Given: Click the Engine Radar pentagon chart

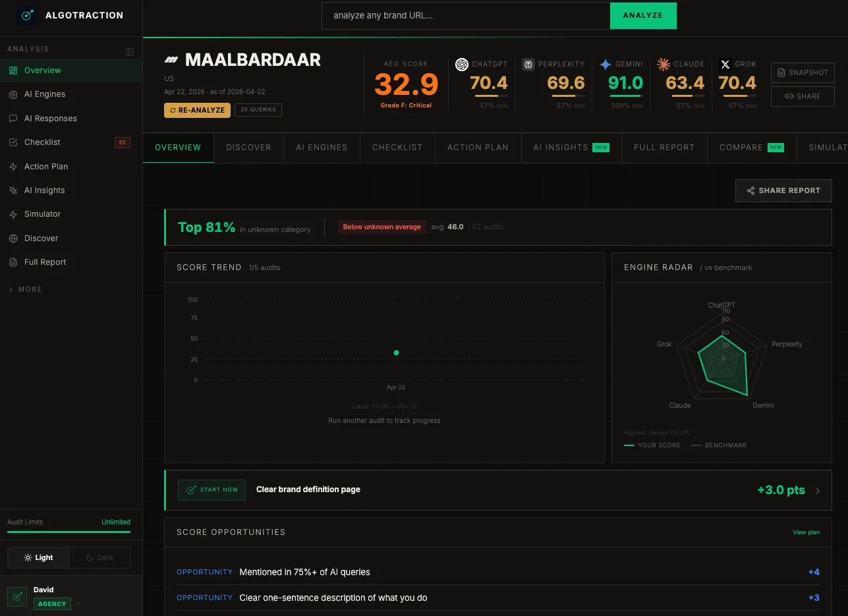Looking at the screenshot, I should pyautogui.click(x=722, y=359).
